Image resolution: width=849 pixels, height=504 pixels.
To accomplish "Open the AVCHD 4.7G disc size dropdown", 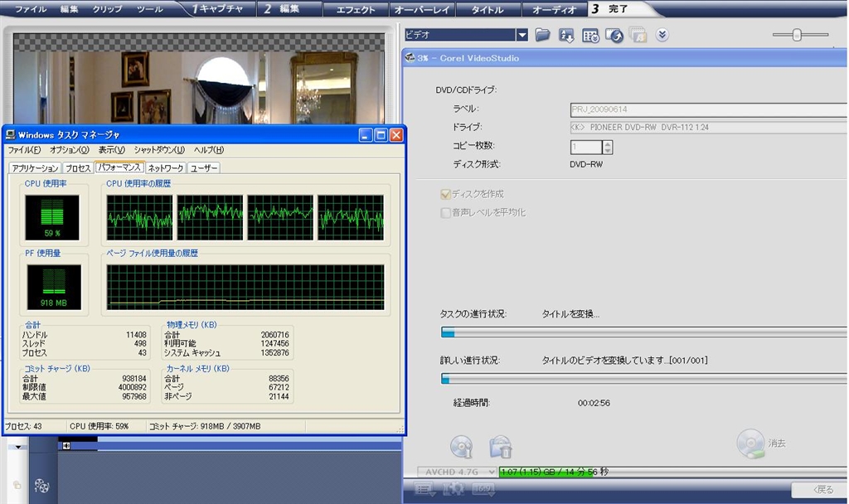I will [457, 472].
